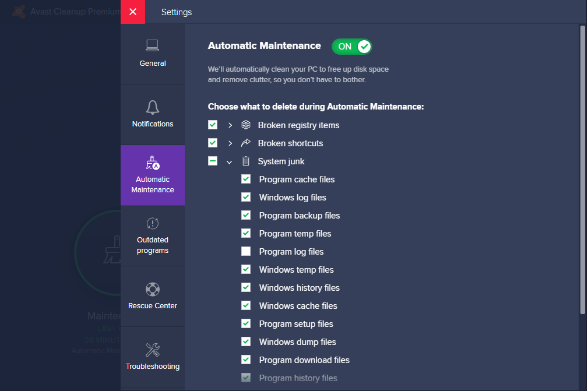
Task: Click the Broken shortcuts arrow icon
Action: point(245,143)
